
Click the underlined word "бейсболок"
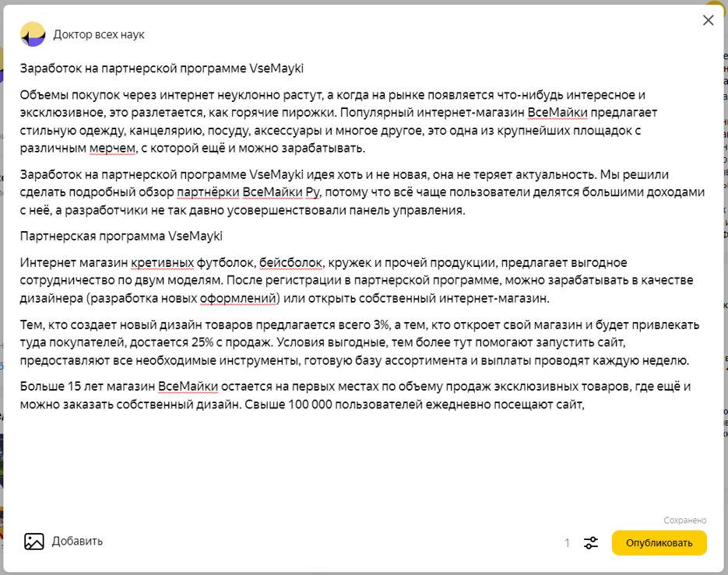(x=290, y=263)
